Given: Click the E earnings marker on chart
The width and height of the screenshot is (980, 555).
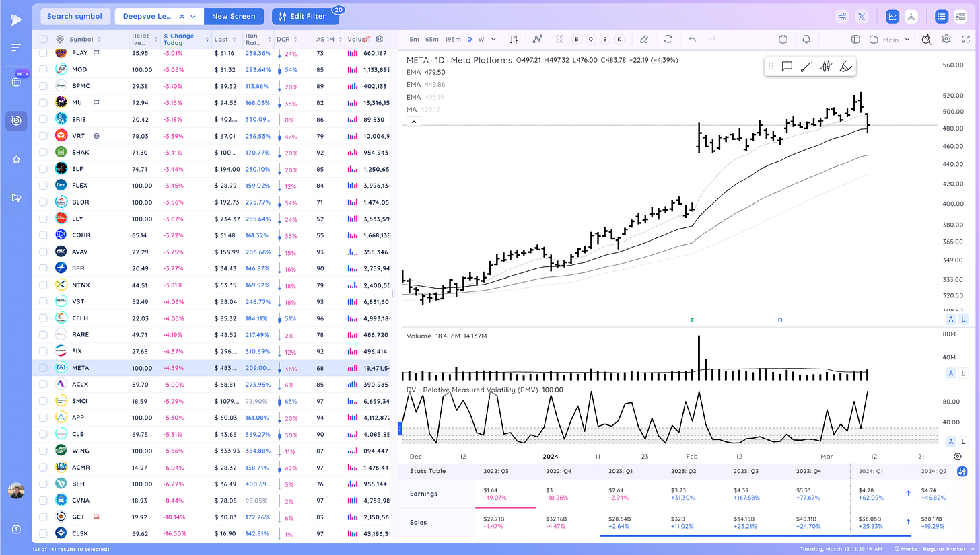Looking at the screenshot, I should pos(693,320).
